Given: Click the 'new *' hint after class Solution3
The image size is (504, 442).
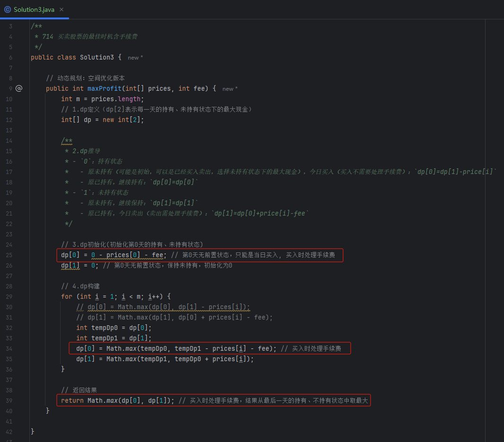Looking at the screenshot, I should coord(135,58).
